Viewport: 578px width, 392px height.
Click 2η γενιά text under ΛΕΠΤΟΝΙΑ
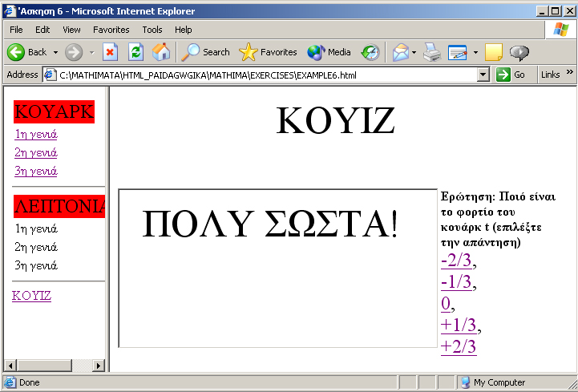tap(36, 247)
